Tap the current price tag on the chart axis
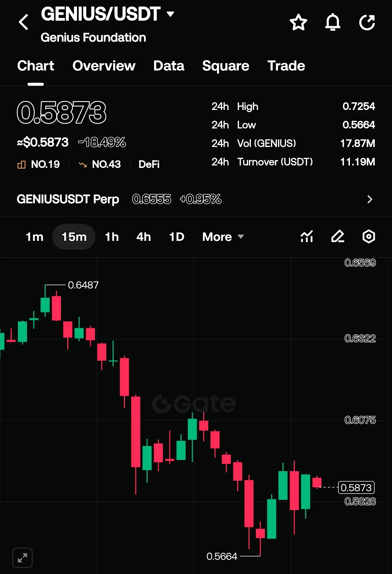 [x=356, y=487]
